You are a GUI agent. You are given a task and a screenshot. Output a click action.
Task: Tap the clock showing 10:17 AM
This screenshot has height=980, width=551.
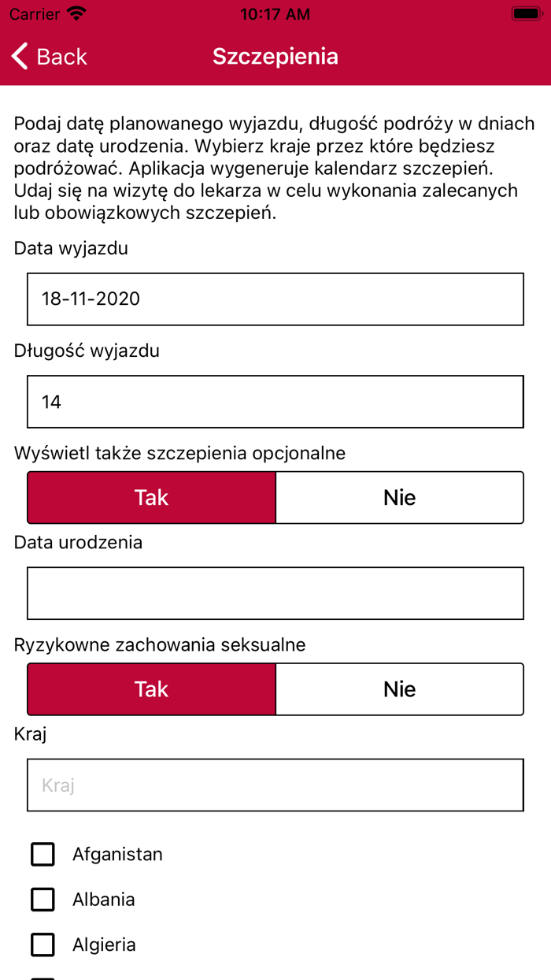click(x=275, y=13)
